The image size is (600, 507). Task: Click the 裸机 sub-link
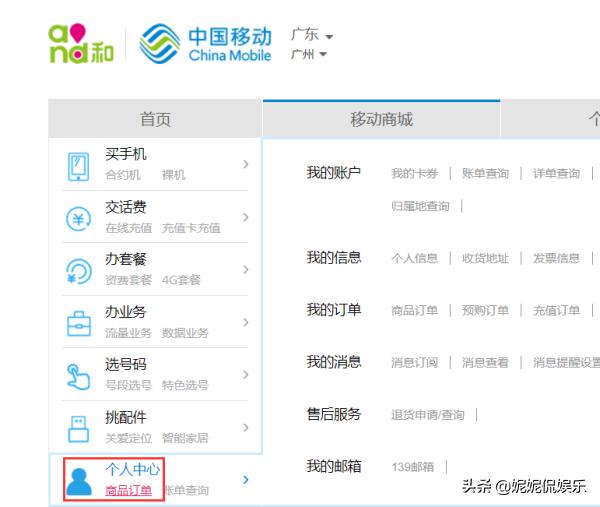point(173,175)
